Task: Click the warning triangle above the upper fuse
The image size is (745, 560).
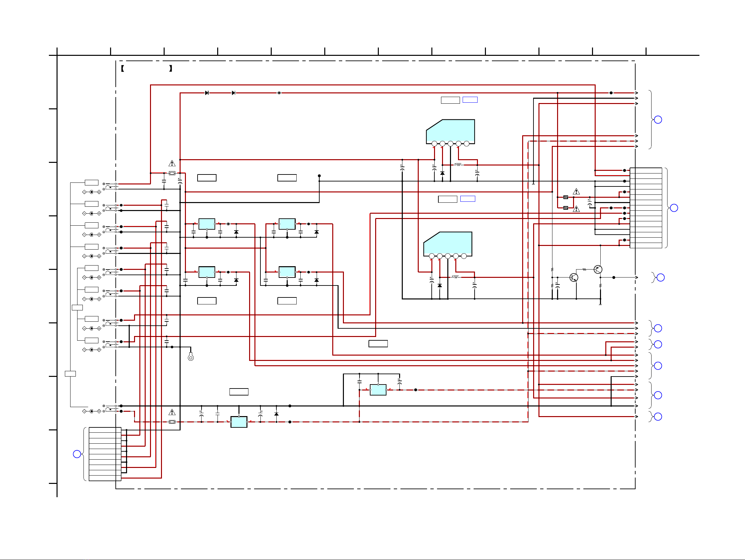Action: [172, 164]
